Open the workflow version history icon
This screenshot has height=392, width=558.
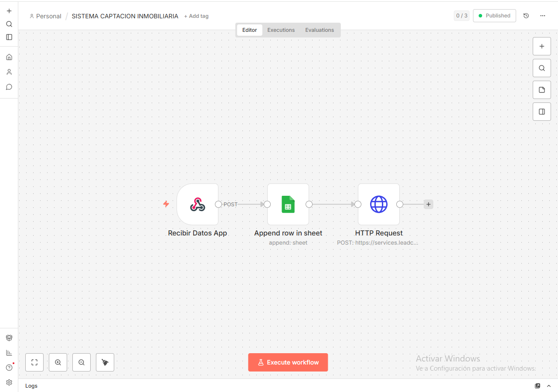(x=526, y=15)
